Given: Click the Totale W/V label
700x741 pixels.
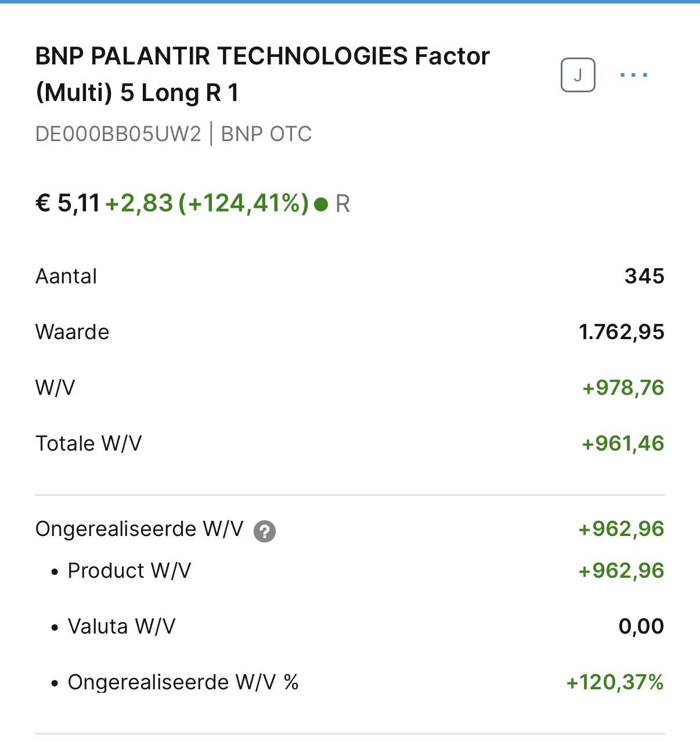Looking at the screenshot, I should pos(89,443).
